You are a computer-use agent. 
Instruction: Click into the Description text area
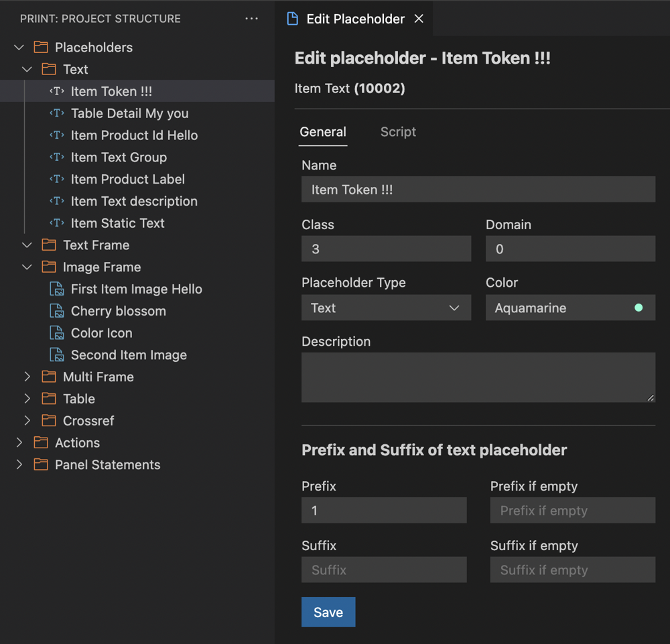pos(478,377)
